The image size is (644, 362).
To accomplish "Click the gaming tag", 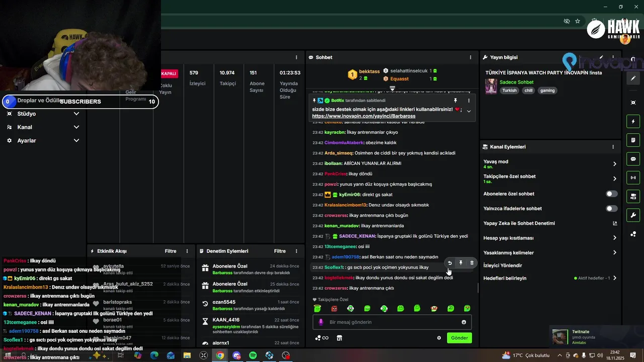I will pos(547,90).
